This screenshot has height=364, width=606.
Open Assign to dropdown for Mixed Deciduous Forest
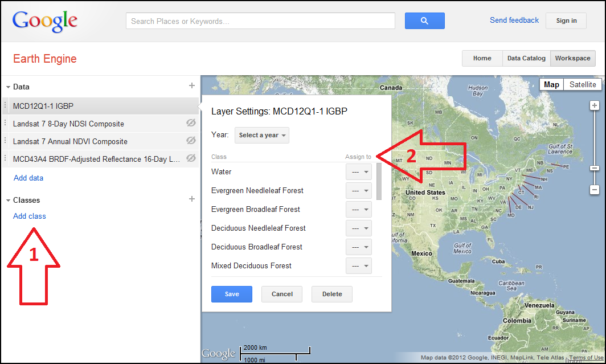[359, 266]
